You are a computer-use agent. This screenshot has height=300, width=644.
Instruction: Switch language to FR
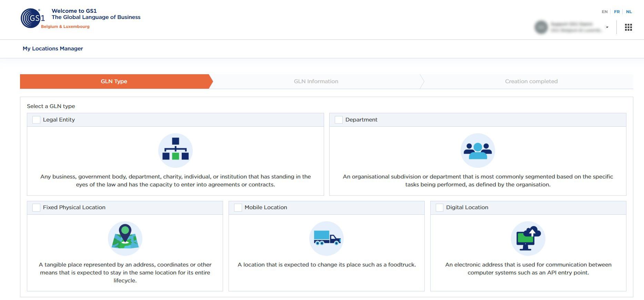coord(617,12)
